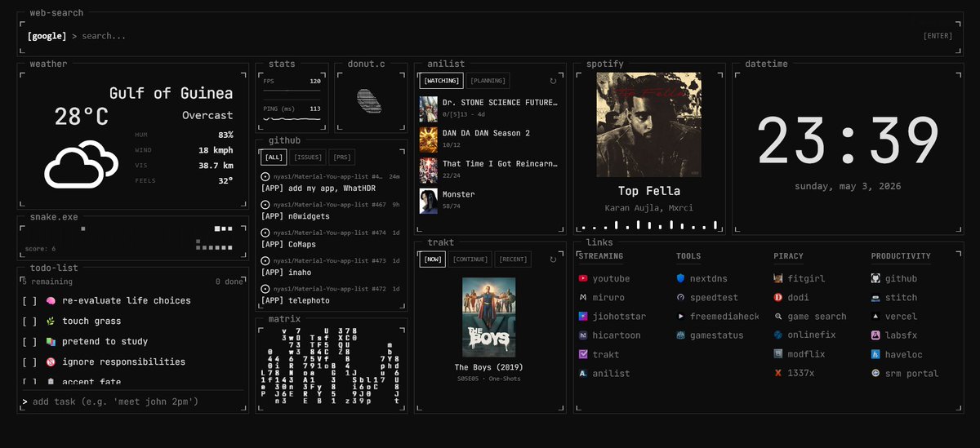Click the anilist icon in links
The height and width of the screenshot is (448, 980).
click(583, 374)
